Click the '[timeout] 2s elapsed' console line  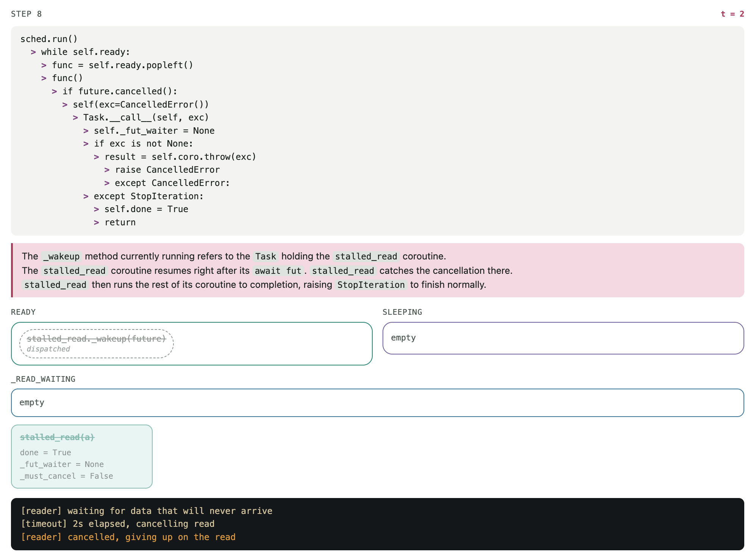coord(118,524)
